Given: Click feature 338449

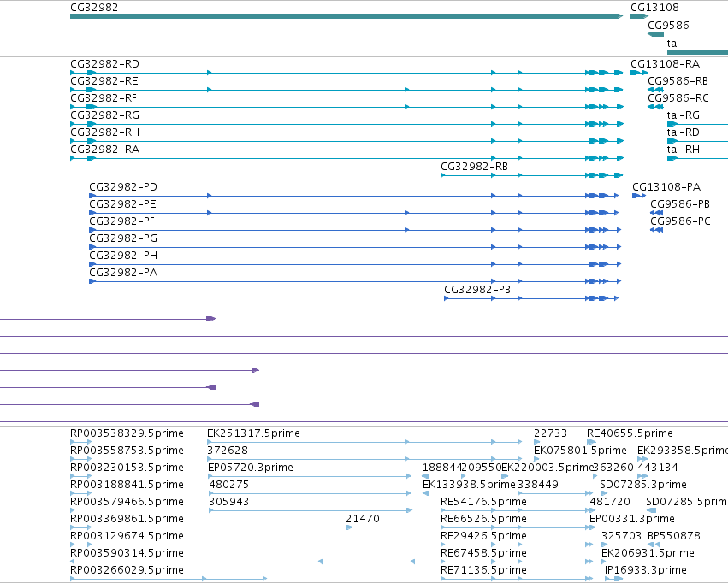Looking at the screenshot, I should pos(555,493).
